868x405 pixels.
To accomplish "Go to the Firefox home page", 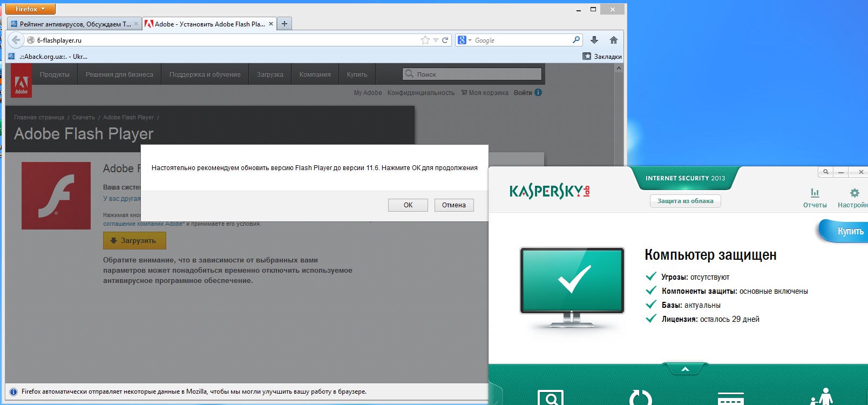I will coord(614,40).
